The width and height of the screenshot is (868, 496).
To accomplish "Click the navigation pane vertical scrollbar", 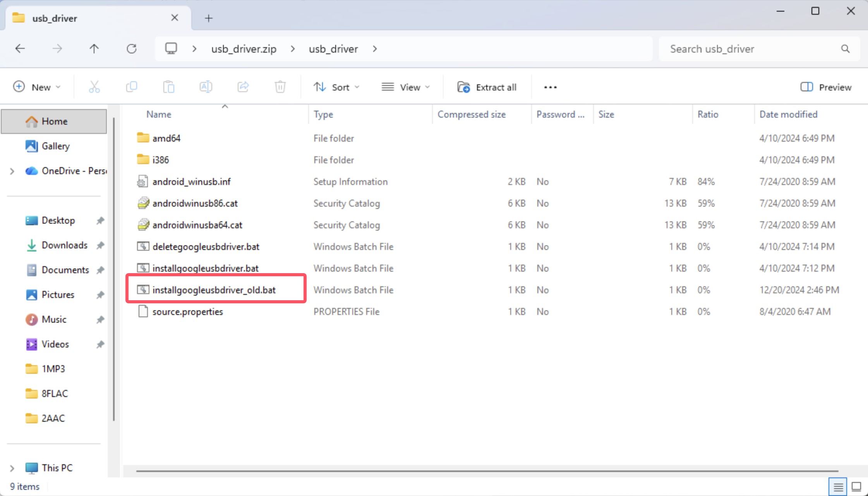I will point(114,269).
